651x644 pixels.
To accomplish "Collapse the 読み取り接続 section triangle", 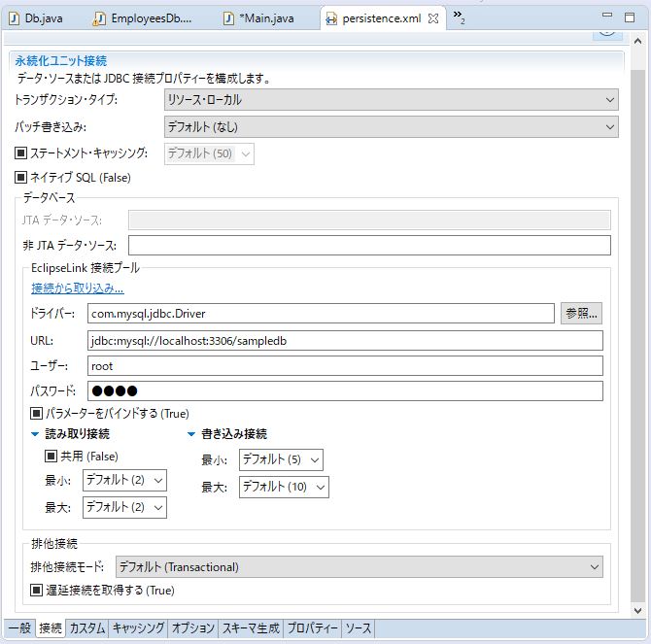I will point(36,434).
